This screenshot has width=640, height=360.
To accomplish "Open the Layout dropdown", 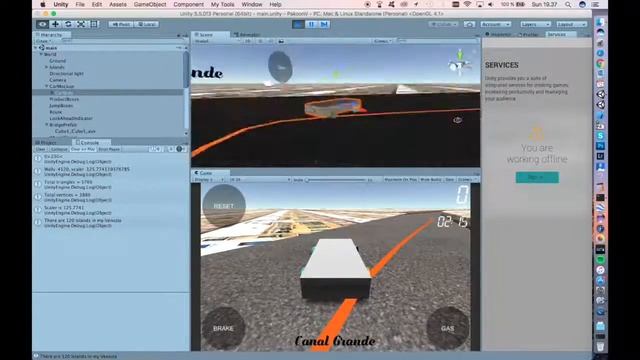I will (572, 24).
